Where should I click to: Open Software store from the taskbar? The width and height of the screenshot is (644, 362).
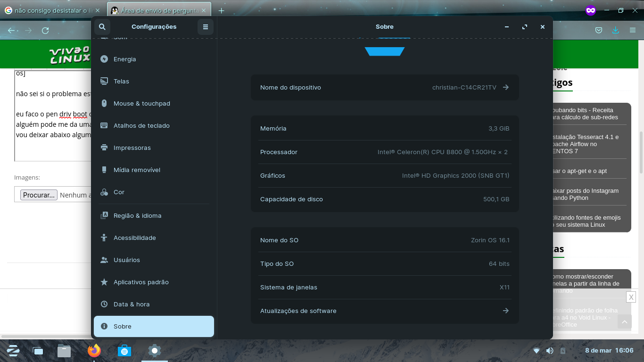tap(124, 351)
